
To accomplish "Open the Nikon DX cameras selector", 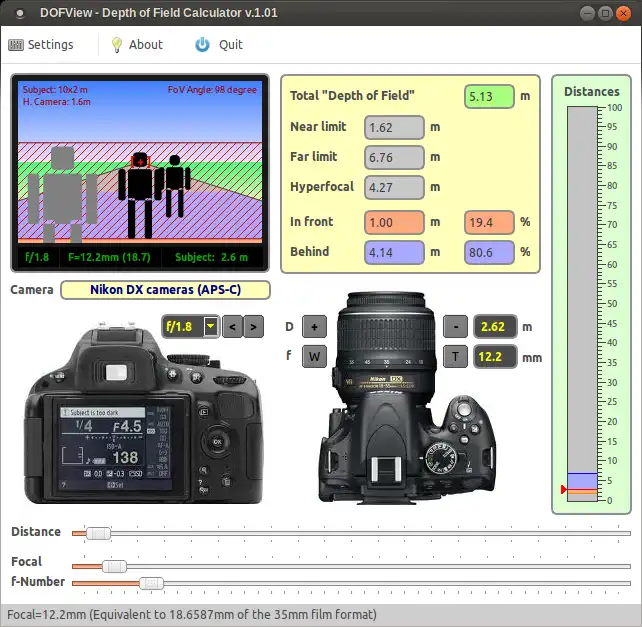I will (x=165, y=290).
